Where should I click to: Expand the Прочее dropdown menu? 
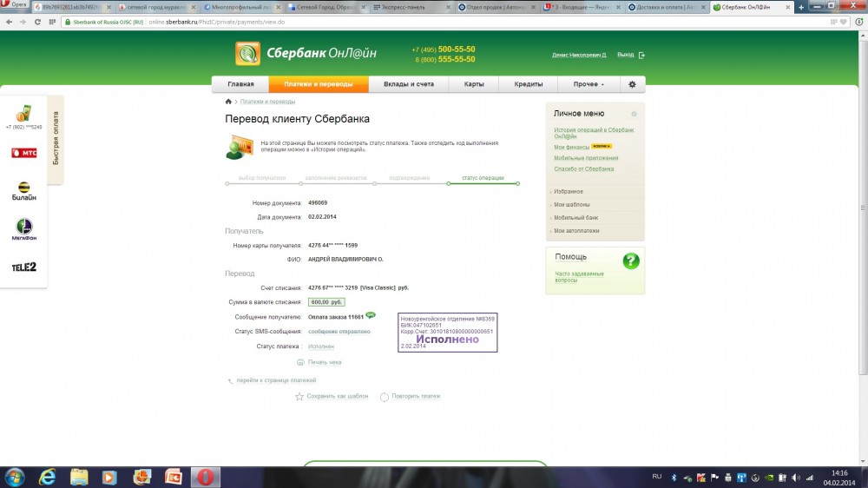(x=589, y=84)
